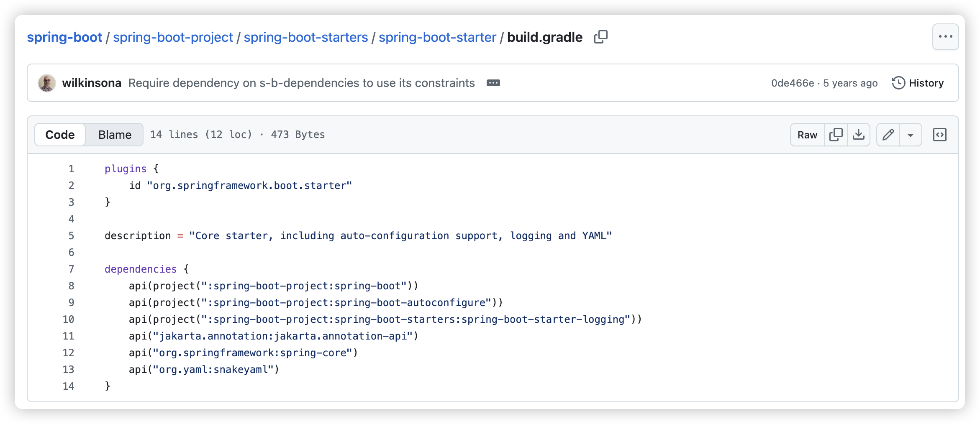
Task: Select line number 7
Action: [71, 269]
